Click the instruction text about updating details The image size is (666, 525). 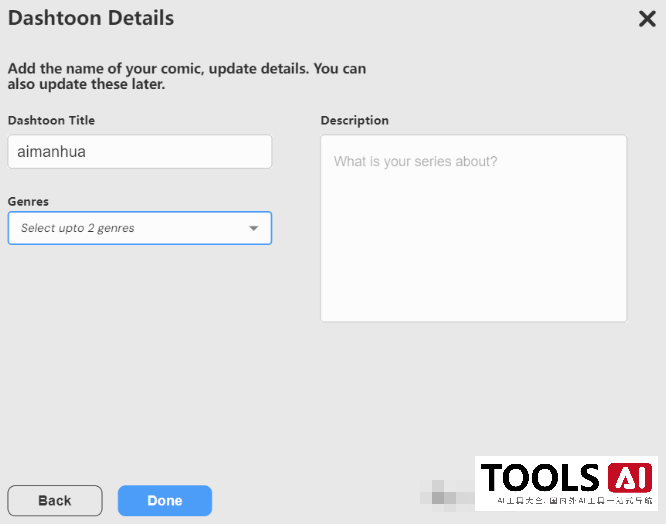[187, 77]
